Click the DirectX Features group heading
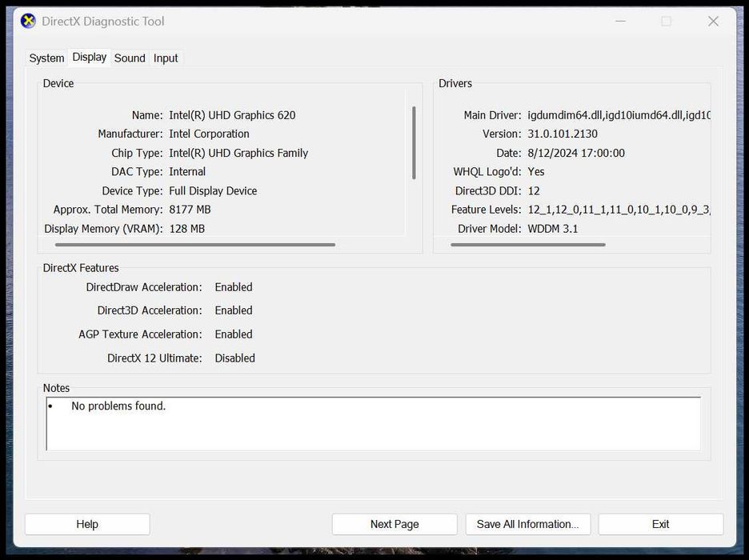This screenshot has width=749, height=560. tap(81, 268)
